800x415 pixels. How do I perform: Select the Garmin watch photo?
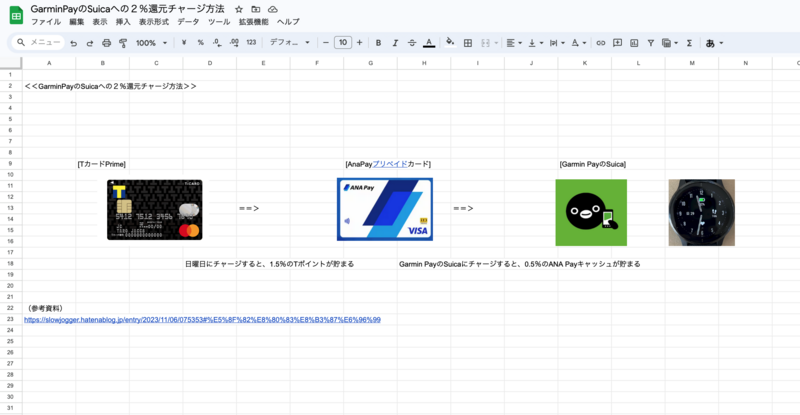coord(702,212)
